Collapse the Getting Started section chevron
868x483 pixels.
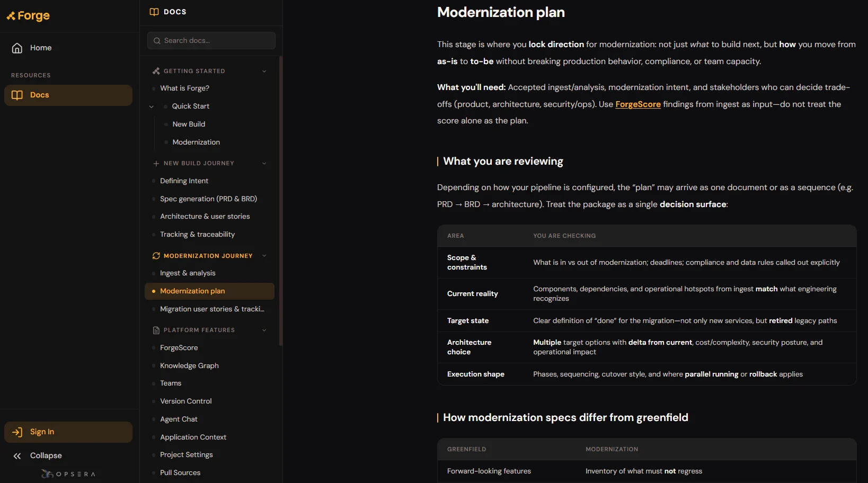264,71
